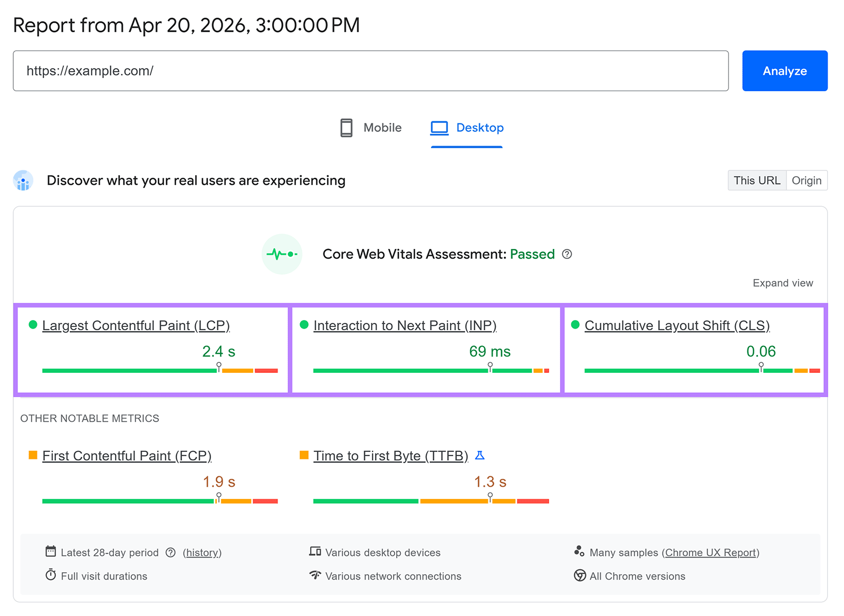
Task: Click the Chrome icon beside All Chrome versions
Action: (580, 575)
